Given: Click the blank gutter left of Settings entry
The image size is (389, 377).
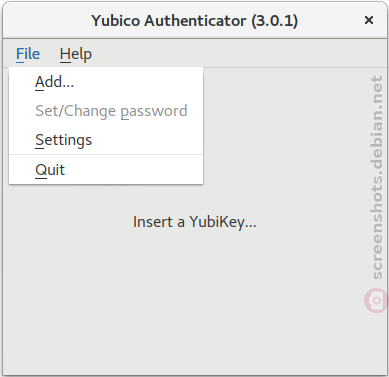Looking at the screenshot, I should coord(22,140).
